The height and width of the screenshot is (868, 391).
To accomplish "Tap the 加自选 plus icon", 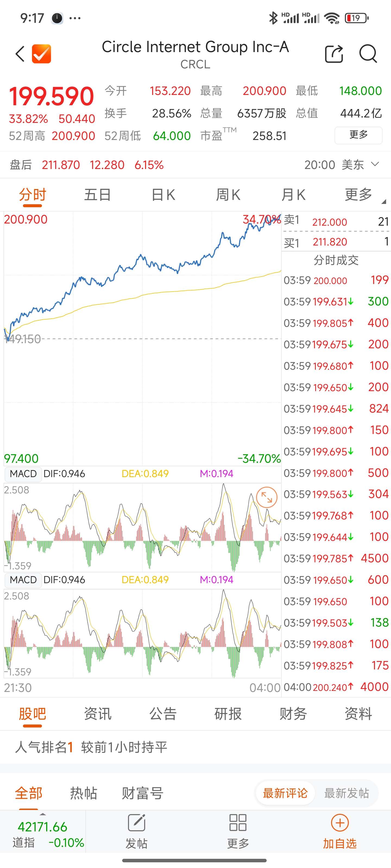I will coord(340,823).
